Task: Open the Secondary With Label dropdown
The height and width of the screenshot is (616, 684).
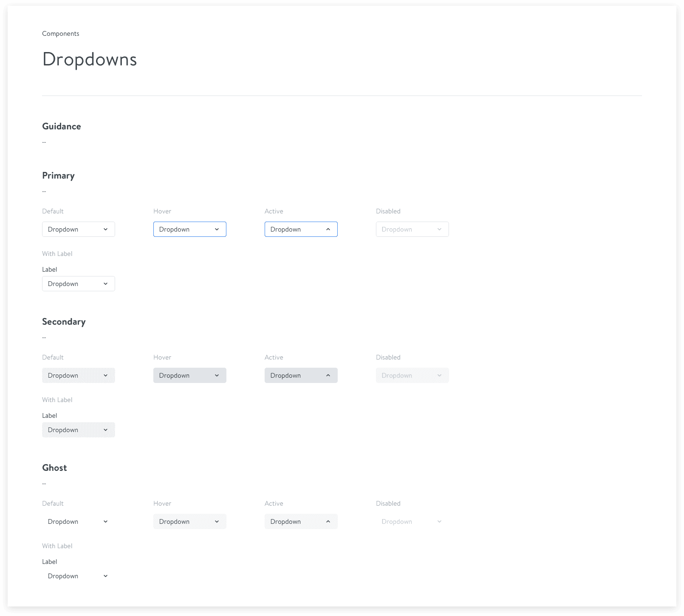Action: pyautogui.click(x=78, y=430)
